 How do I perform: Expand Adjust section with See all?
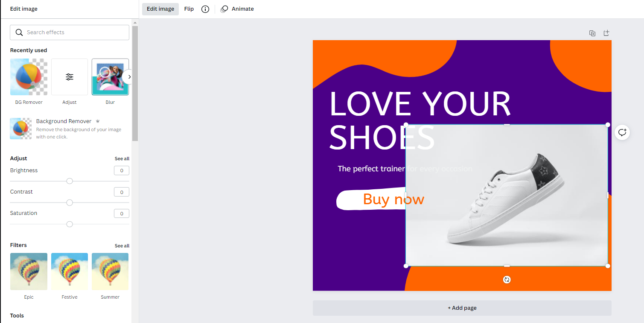[x=122, y=159]
